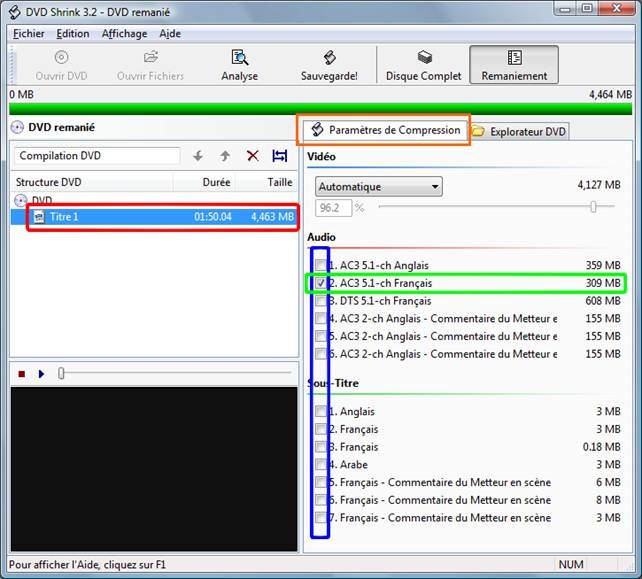Screen dimensions: 642x579
Task: Uncheck audio track 2 AC3 5.1-ch Français
Action: (320, 283)
